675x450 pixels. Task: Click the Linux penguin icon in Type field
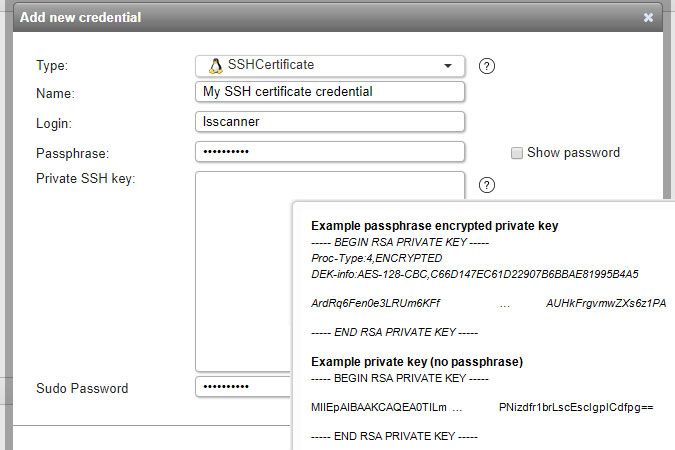coord(215,65)
